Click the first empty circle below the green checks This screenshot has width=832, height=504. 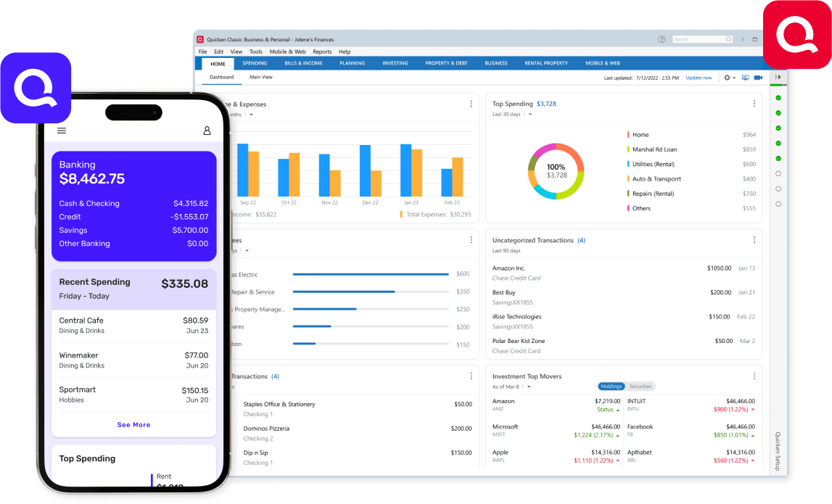tap(778, 173)
